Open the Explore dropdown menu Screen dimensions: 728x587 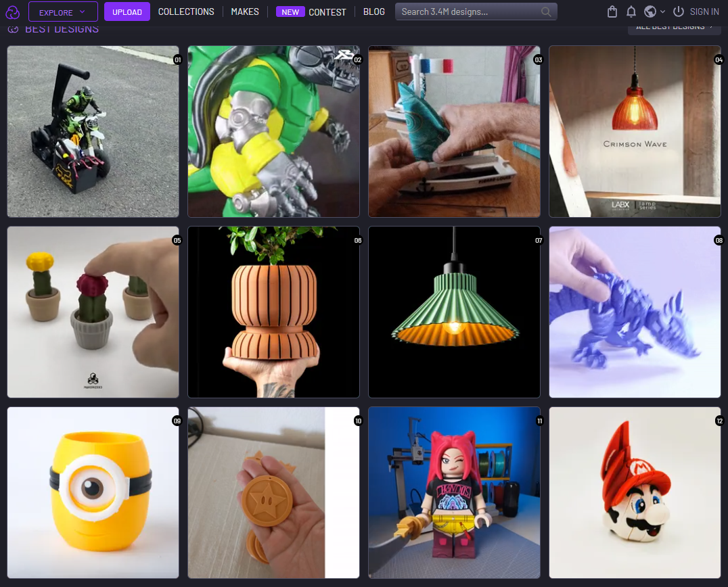tap(63, 11)
